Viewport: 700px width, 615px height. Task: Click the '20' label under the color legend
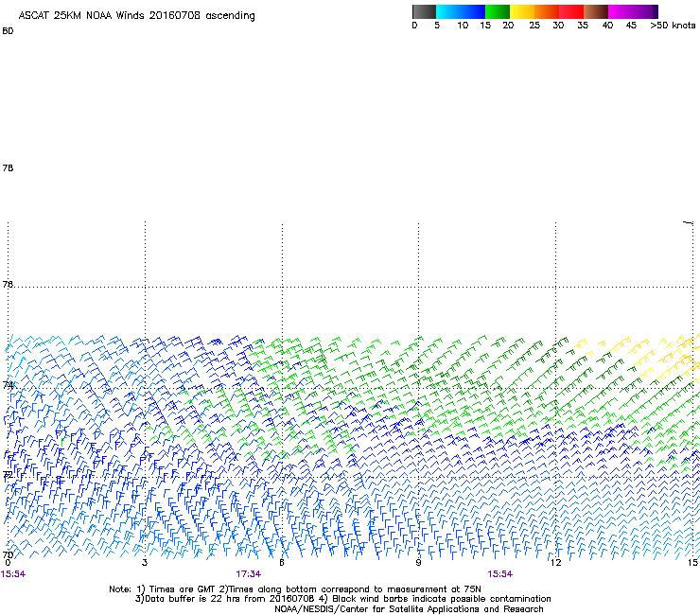(x=508, y=26)
